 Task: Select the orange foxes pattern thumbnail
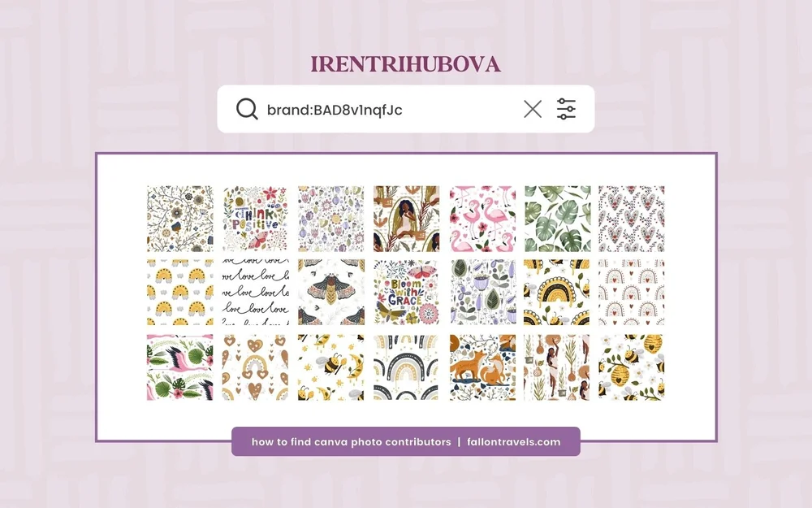coord(482,367)
